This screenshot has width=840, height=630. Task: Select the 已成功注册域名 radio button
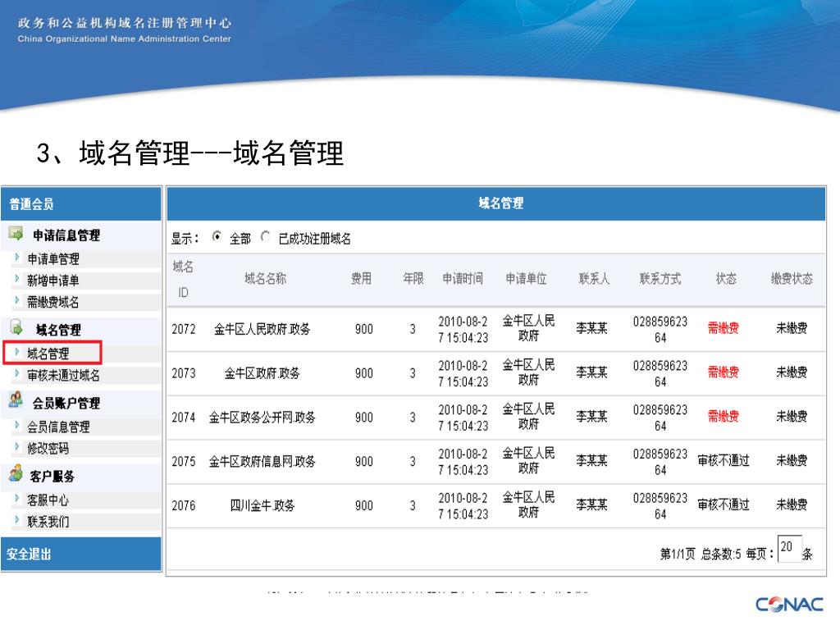point(265,236)
